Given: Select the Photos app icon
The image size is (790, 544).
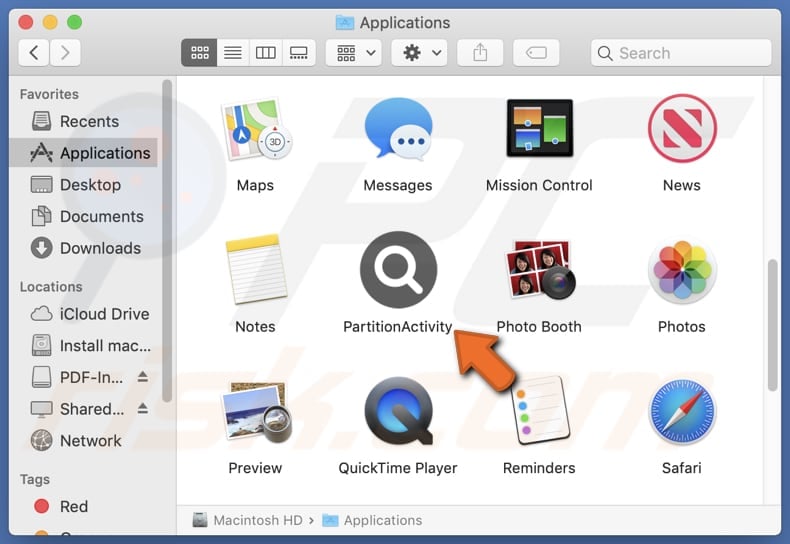Looking at the screenshot, I should (682, 271).
